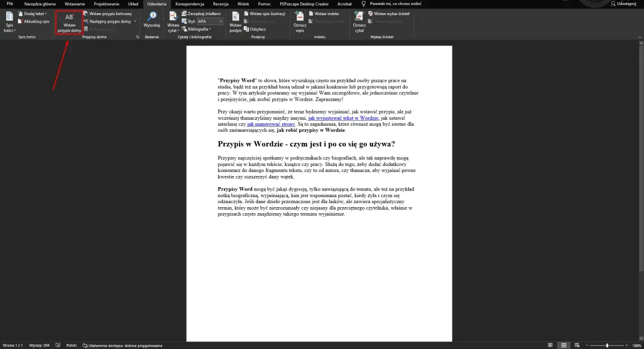
Task: Click Zarządzaj źródłami in ribbon
Action: coord(201,14)
